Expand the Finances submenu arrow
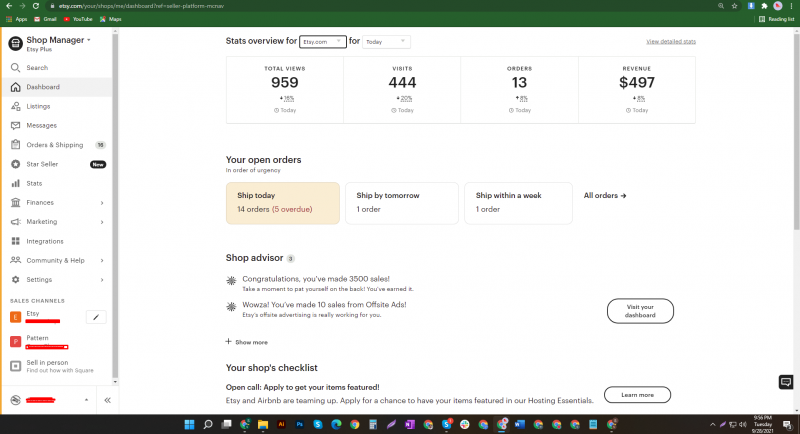This screenshot has width=800, height=434. pyautogui.click(x=102, y=203)
